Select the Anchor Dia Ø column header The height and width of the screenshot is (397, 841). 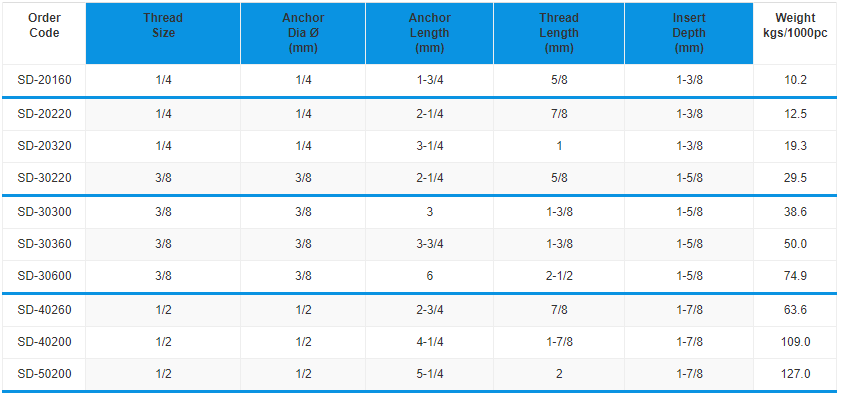303,33
